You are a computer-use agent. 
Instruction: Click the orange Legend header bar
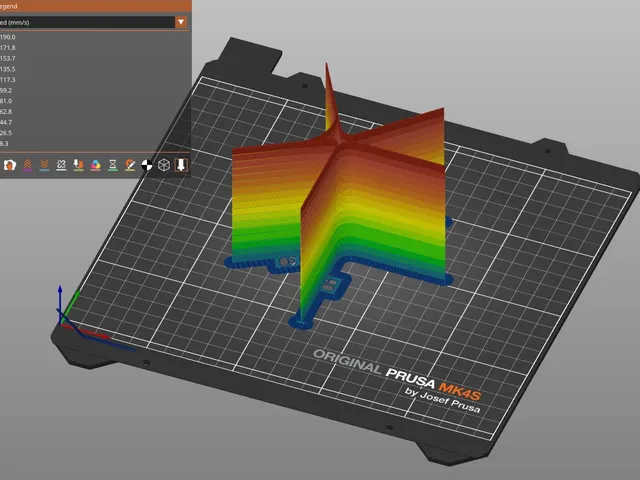pos(96,6)
